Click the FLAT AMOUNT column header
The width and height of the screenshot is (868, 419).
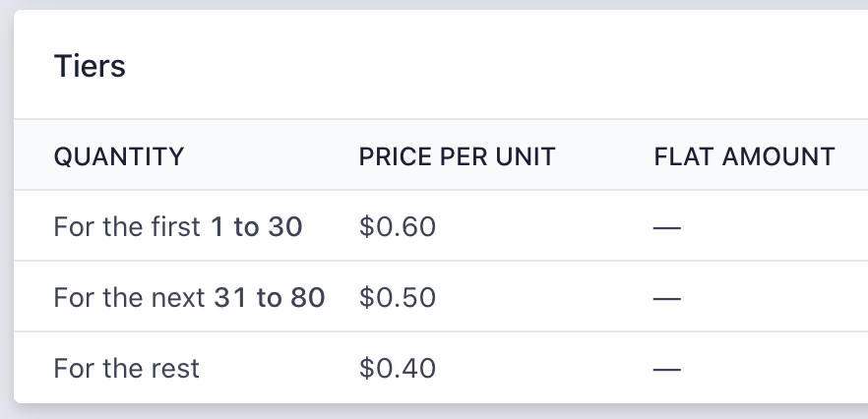click(x=744, y=155)
